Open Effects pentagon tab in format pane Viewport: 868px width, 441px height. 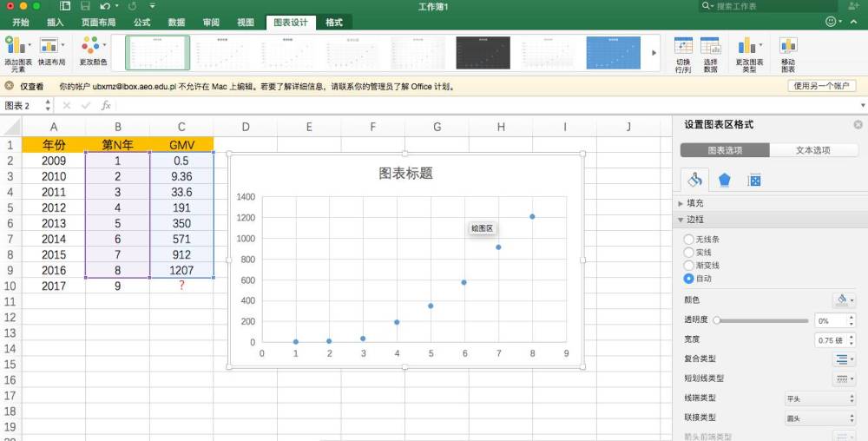pos(724,180)
